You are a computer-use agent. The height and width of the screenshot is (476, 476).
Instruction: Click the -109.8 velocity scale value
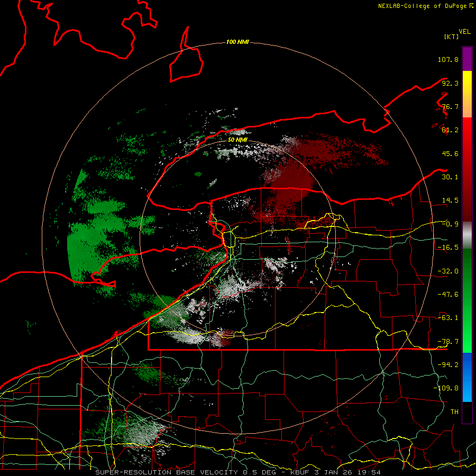pyautogui.click(x=446, y=388)
